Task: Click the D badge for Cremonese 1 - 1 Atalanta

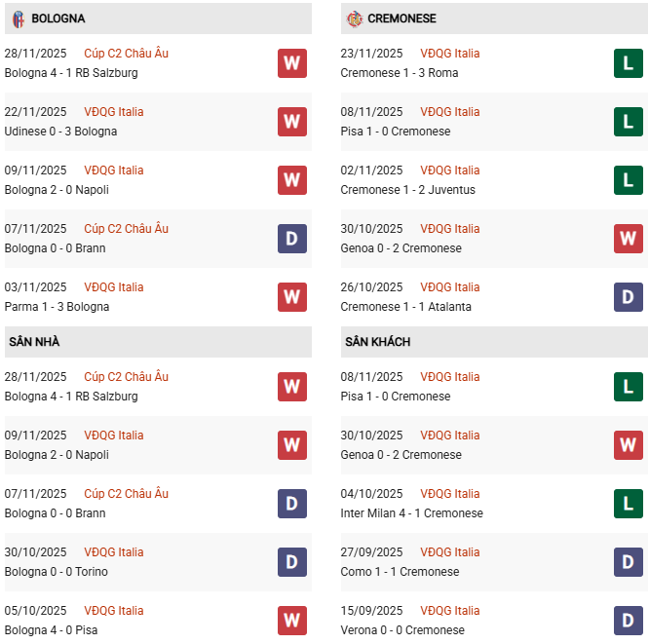Action: (x=629, y=297)
